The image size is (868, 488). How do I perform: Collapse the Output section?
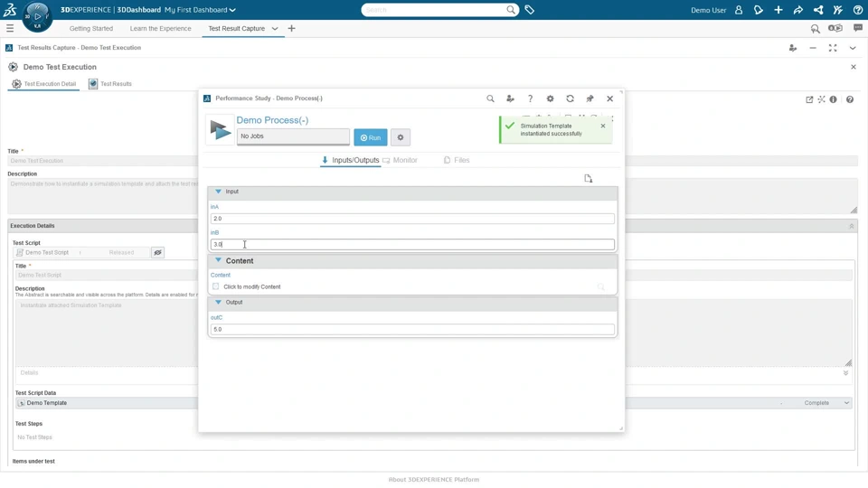218,302
